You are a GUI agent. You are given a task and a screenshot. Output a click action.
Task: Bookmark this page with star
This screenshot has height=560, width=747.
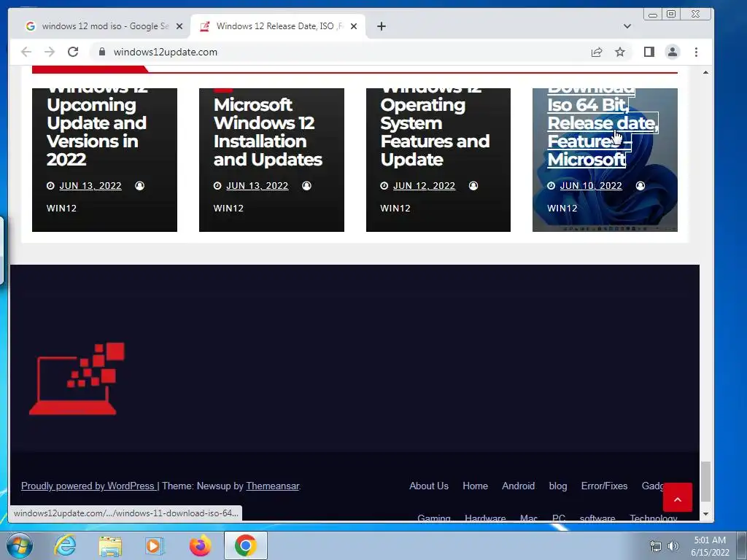tap(620, 52)
